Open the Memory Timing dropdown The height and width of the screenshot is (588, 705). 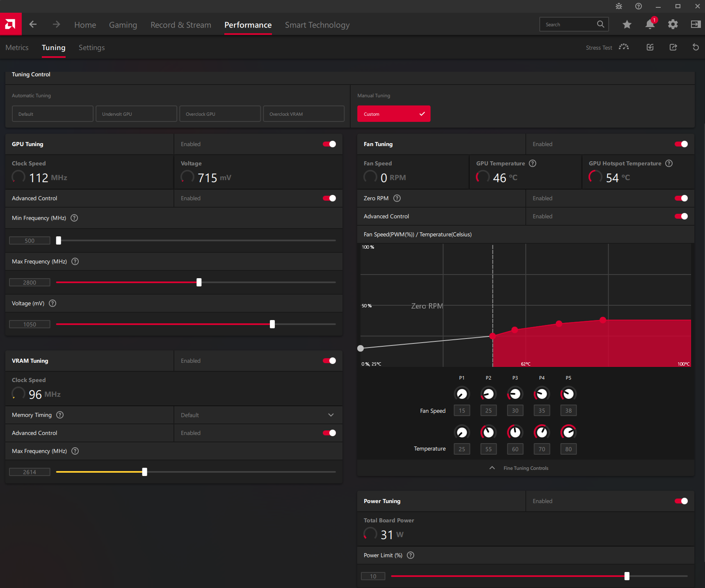coord(258,415)
